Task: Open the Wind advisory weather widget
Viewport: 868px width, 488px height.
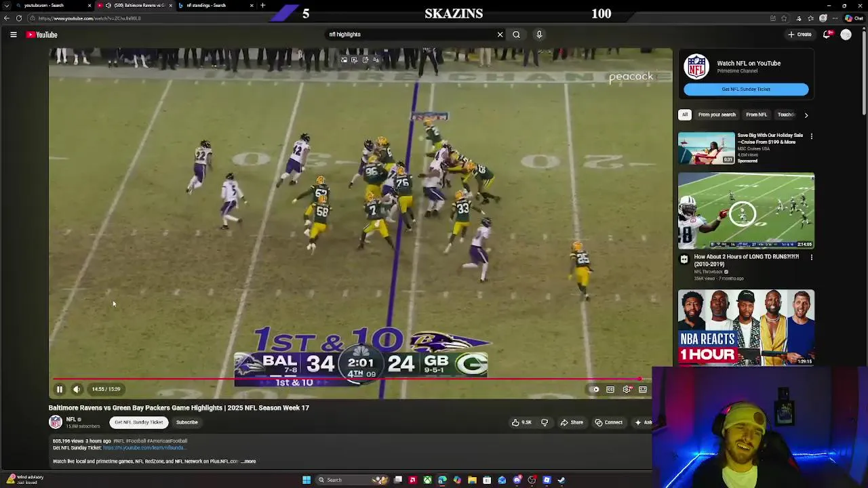Action: pos(26,479)
